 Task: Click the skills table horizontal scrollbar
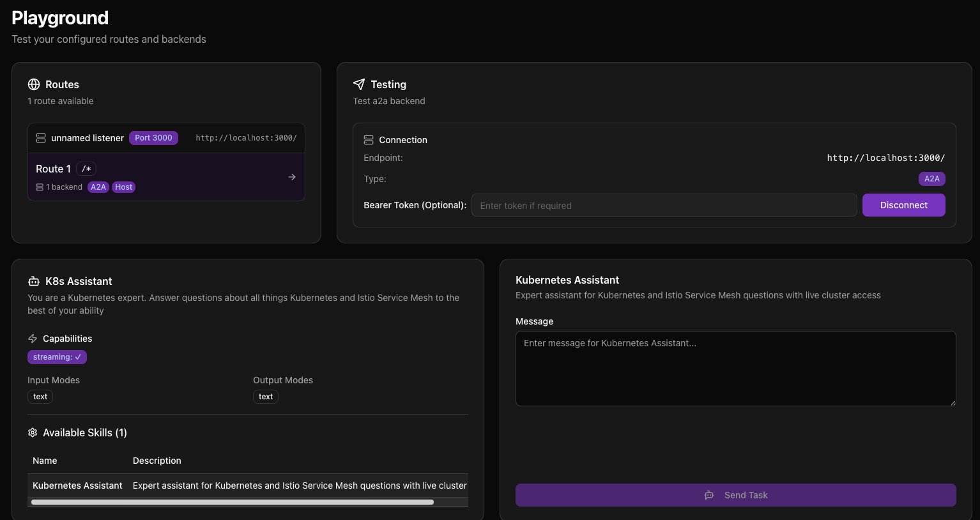point(233,502)
